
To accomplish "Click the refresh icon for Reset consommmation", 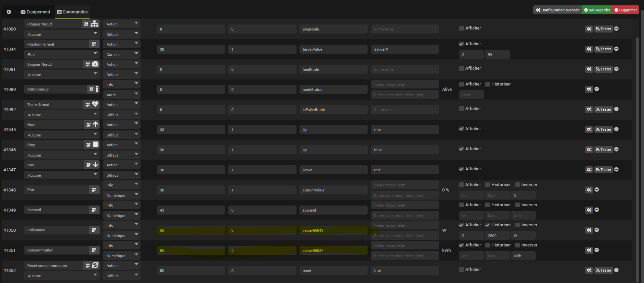I will (x=96, y=265).
